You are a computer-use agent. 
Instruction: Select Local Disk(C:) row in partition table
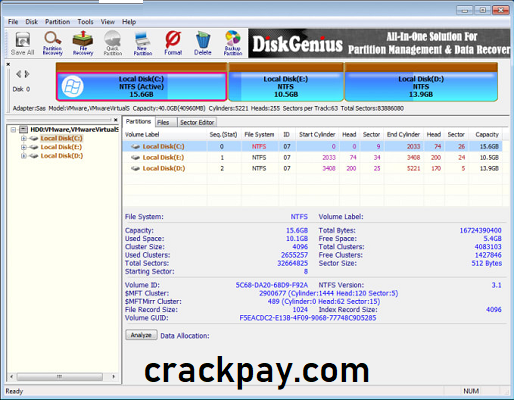(313, 146)
